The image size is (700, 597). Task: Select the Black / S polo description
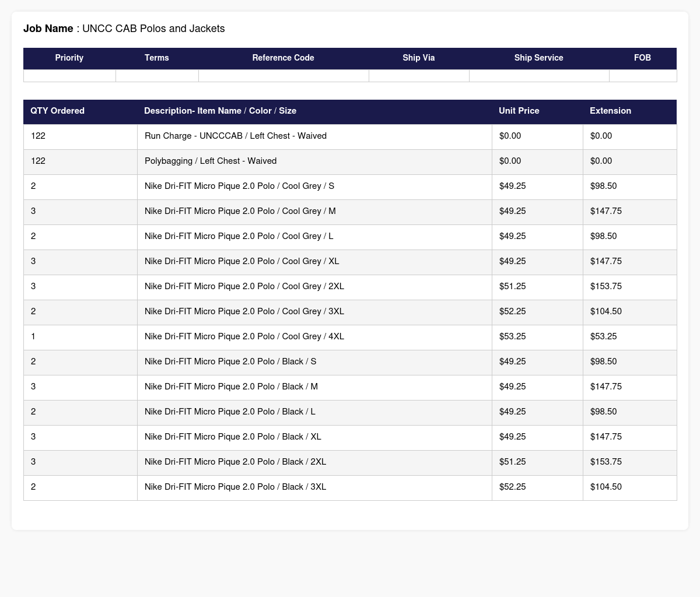tap(230, 361)
